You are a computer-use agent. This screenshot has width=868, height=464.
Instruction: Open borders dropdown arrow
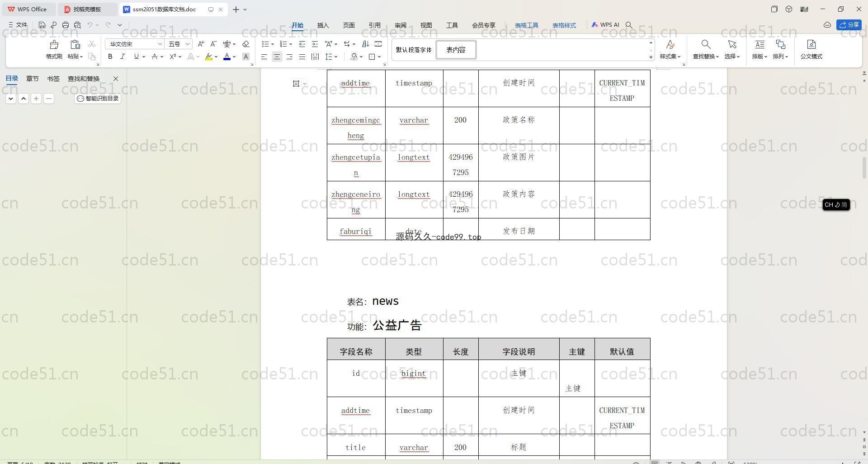coord(379,57)
